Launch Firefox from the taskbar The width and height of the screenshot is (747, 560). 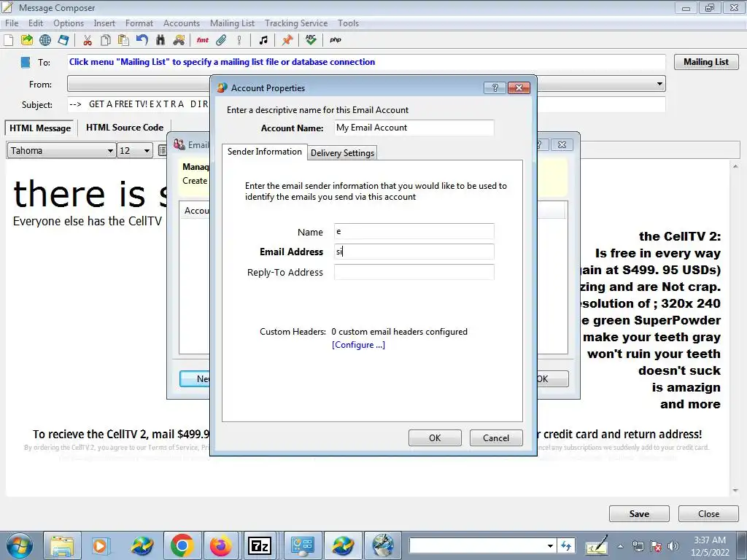[221, 545]
